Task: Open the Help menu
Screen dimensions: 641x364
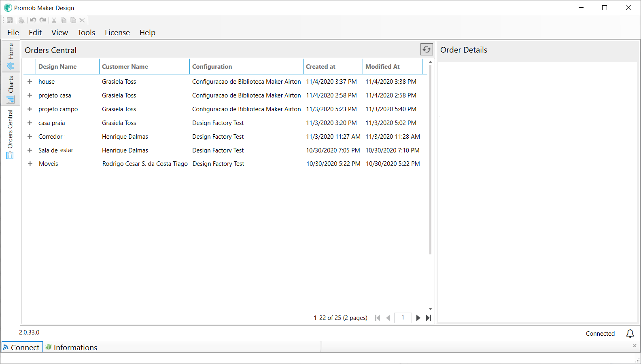Action: [147, 33]
